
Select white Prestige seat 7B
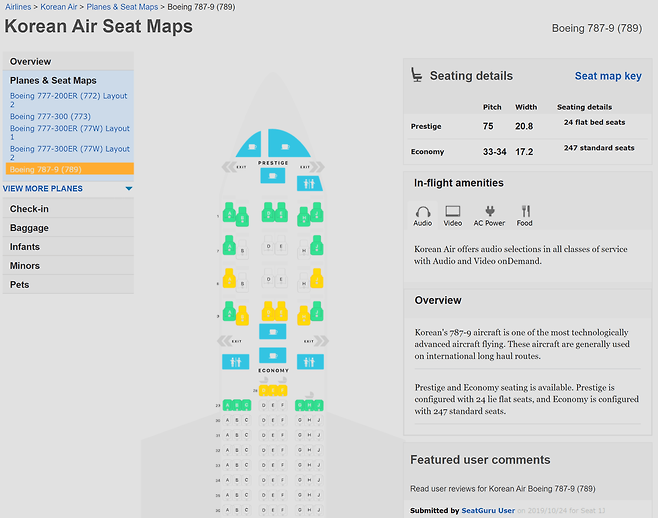(242, 250)
